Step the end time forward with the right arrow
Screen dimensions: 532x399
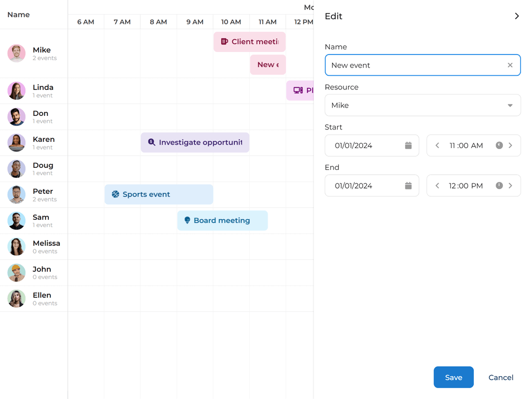point(511,185)
